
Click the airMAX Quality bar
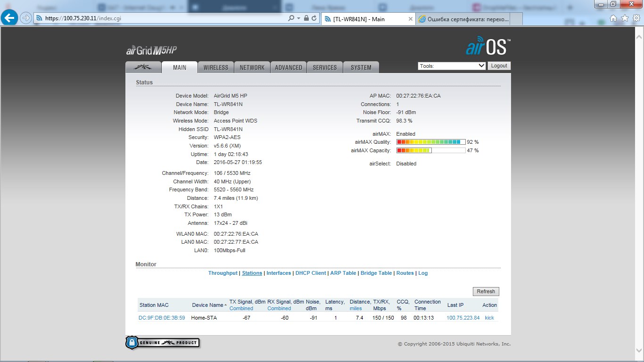(x=431, y=142)
